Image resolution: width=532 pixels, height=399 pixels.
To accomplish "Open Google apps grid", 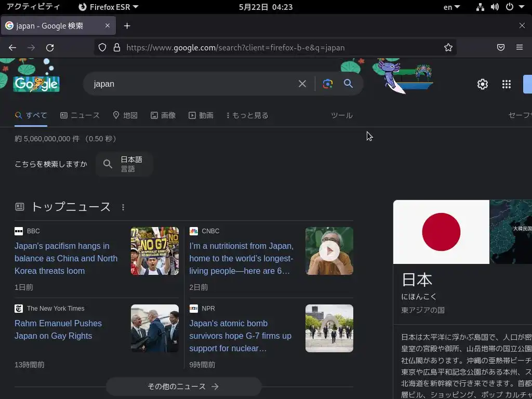I will click(x=507, y=84).
